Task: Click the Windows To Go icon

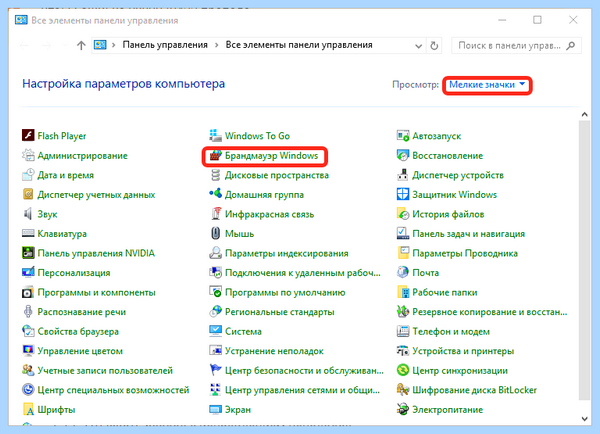Action: tap(215, 135)
